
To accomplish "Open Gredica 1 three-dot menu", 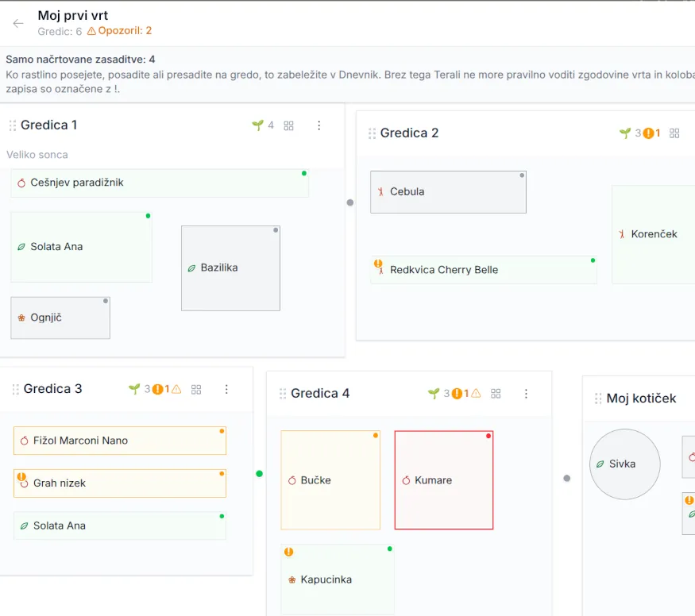I will (319, 125).
